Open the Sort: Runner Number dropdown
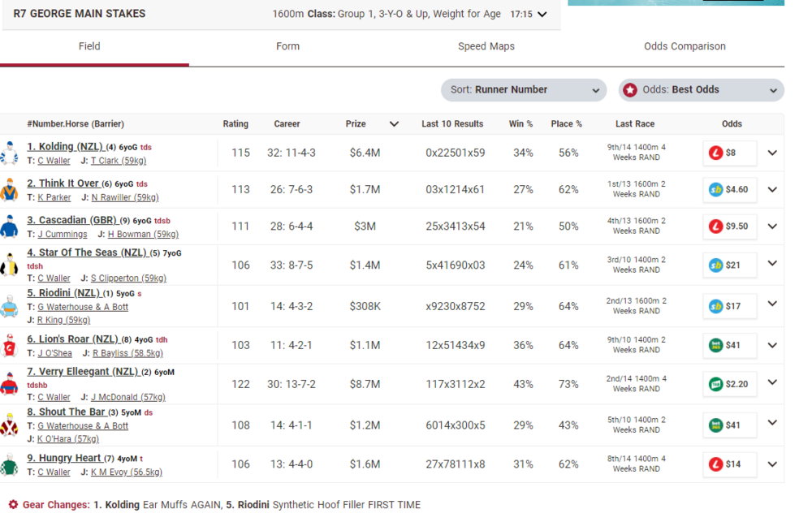This screenshot has height=522, width=812. (524, 90)
